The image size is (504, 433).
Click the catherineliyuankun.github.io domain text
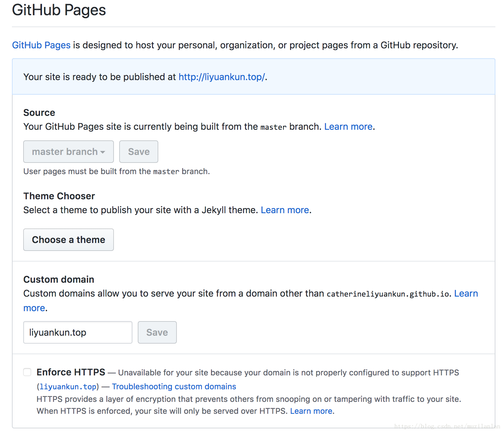click(x=388, y=294)
